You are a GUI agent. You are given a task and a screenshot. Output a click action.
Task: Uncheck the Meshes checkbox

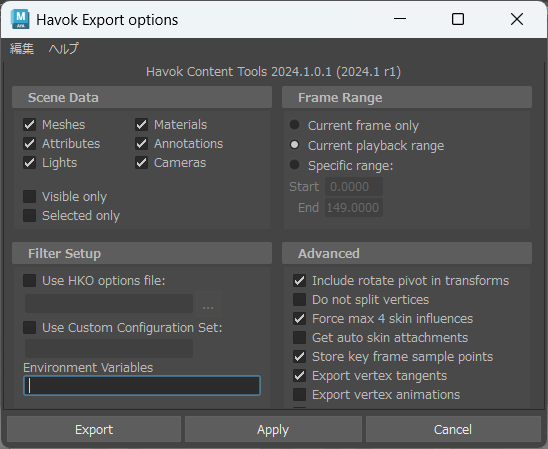pyautogui.click(x=30, y=124)
